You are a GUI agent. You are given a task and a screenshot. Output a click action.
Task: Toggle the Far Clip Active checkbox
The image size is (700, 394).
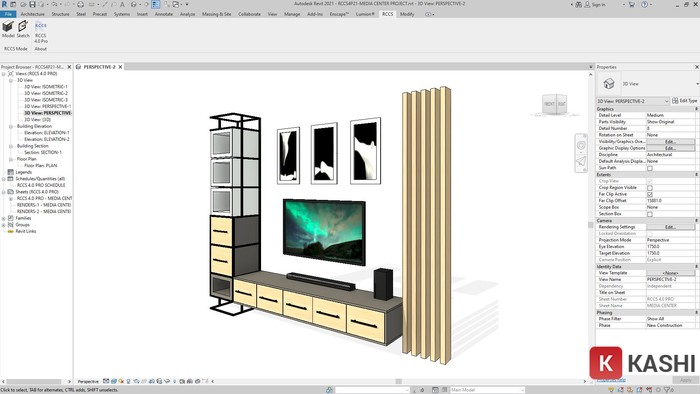650,195
